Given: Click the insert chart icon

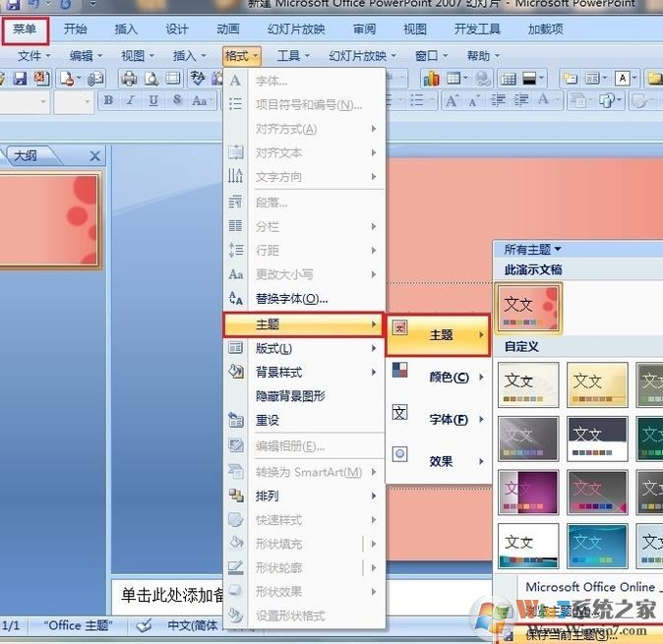Looking at the screenshot, I should [x=431, y=79].
